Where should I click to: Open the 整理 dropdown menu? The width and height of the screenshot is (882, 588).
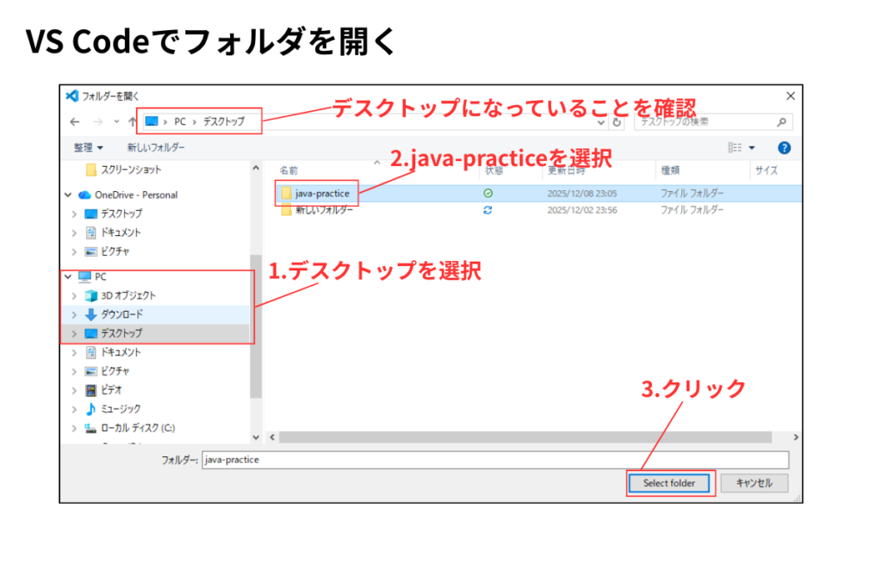pos(88,148)
